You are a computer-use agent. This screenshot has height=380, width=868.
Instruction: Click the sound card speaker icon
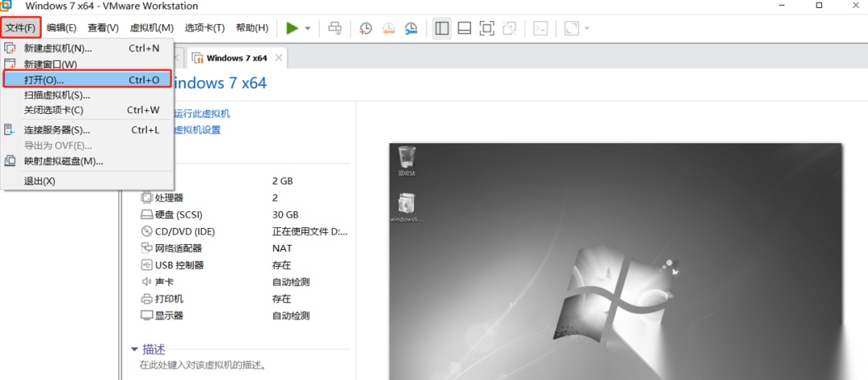pyautogui.click(x=146, y=282)
